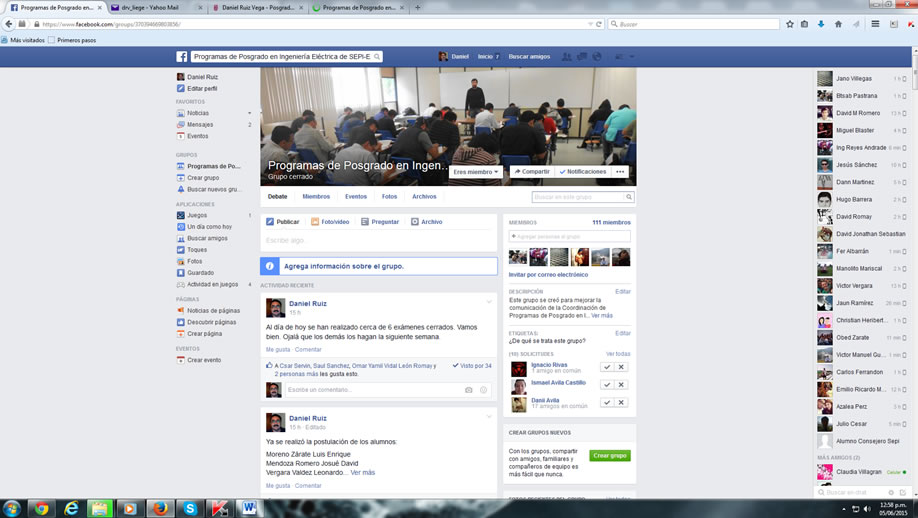Click the green Crear grupo button

610,455
